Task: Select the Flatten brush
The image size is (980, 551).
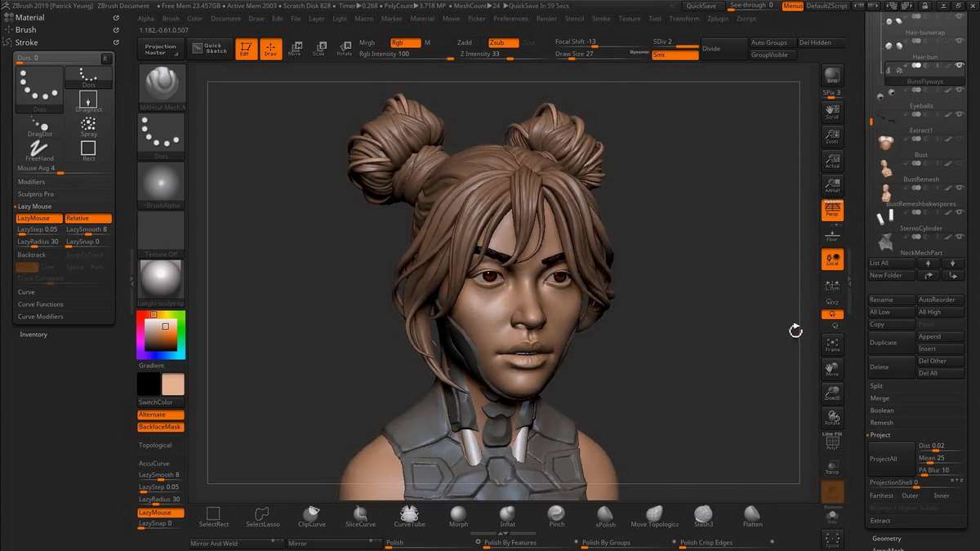Action: click(753, 517)
